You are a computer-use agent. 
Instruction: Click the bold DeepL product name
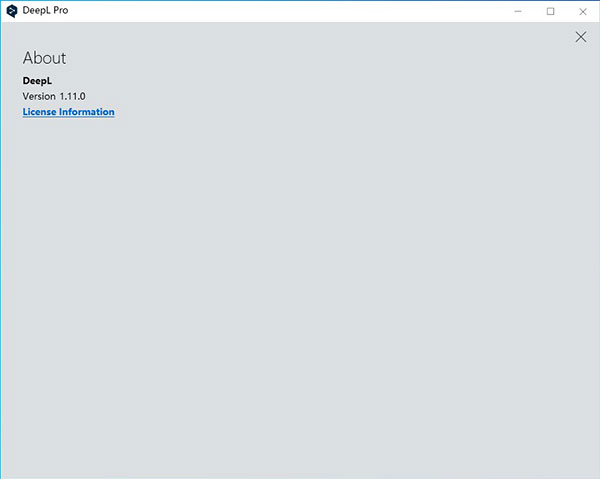[37, 81]
